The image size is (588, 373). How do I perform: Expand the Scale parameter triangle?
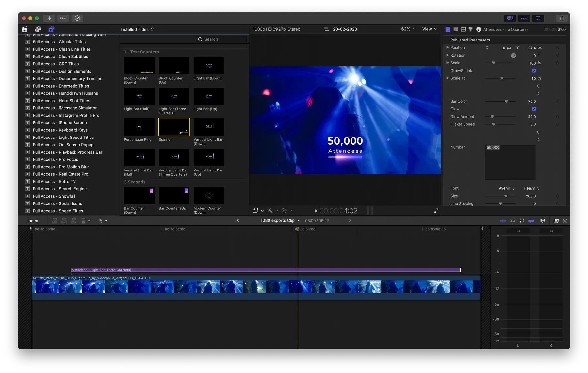click(x=447, y=63)
